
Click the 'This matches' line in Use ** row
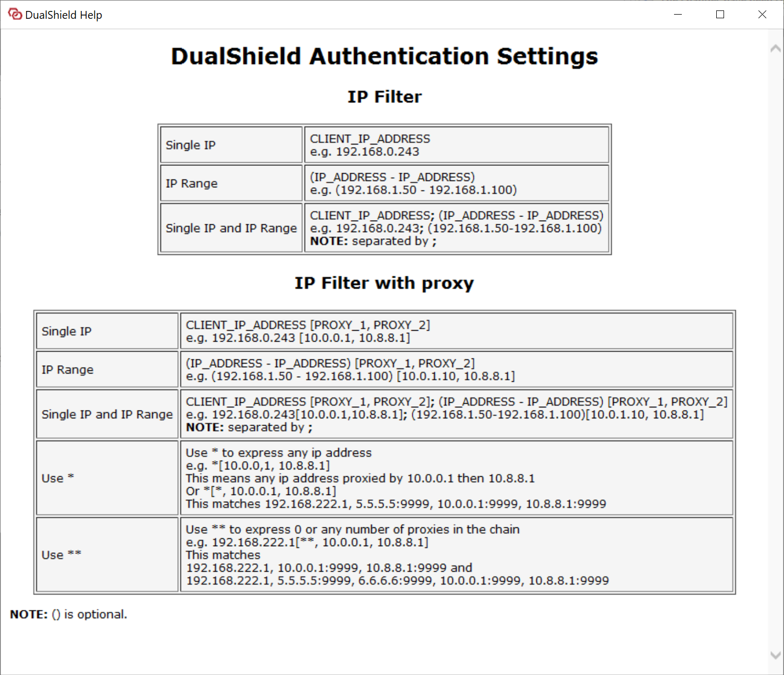[x=223, y=555]
